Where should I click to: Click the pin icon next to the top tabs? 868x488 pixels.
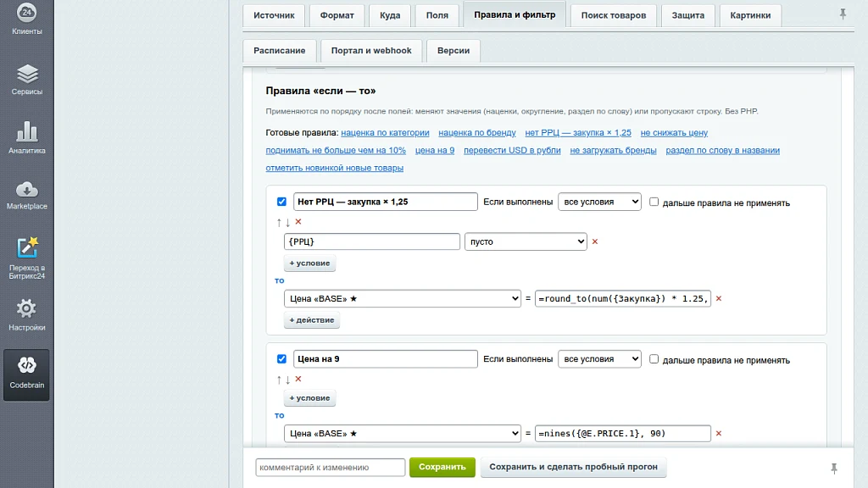click(843, 14)
